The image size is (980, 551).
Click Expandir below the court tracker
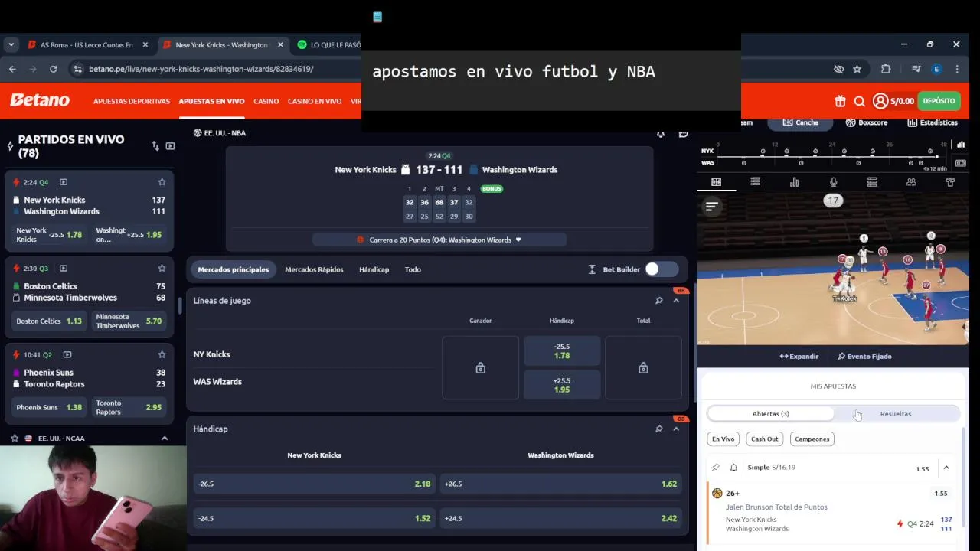[x=799, y=357]
